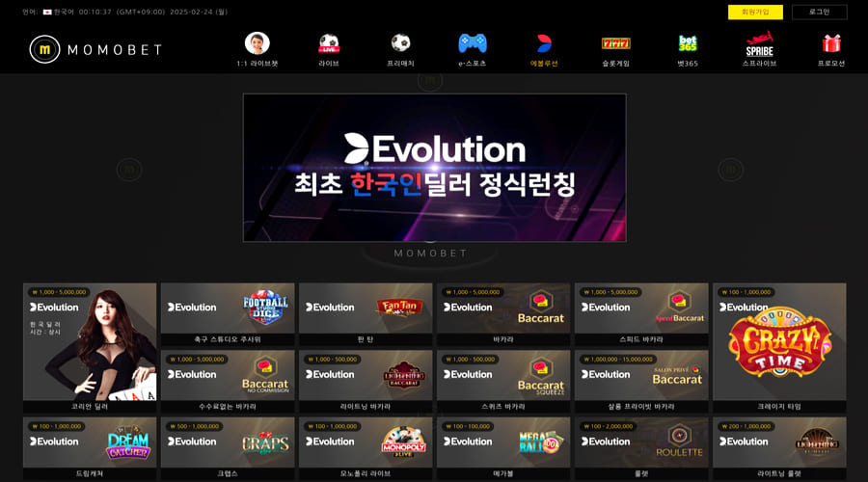868x482 pixels.
Task: Click the 로그인 login button
Action: coord(819,13)
